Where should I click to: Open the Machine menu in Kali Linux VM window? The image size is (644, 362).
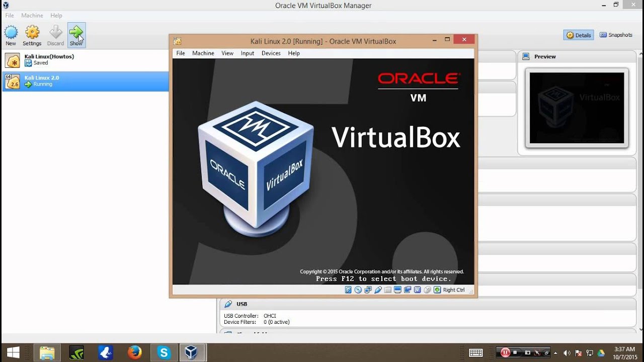(x=203, y=53)
